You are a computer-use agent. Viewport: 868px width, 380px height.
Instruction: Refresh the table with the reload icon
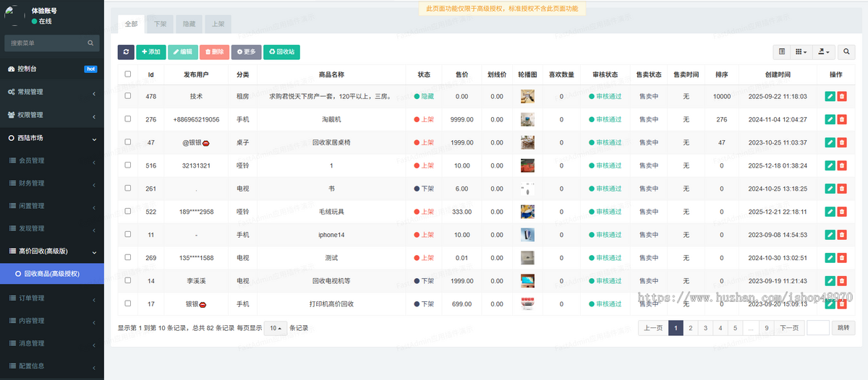click(x=126, y=52)
